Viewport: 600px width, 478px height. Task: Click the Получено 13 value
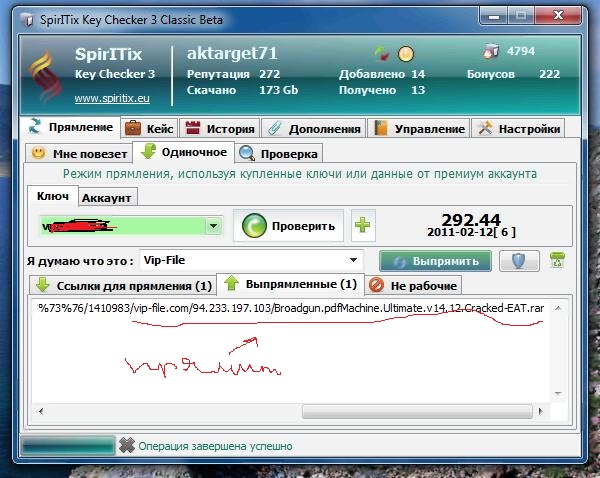click(x=418, y=90)
